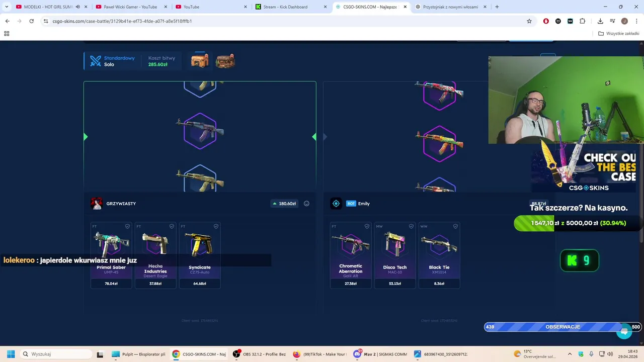Open Max 2 | SIGMAS COMM Discord taskbar item
The image size is (644, 362).
380,354
